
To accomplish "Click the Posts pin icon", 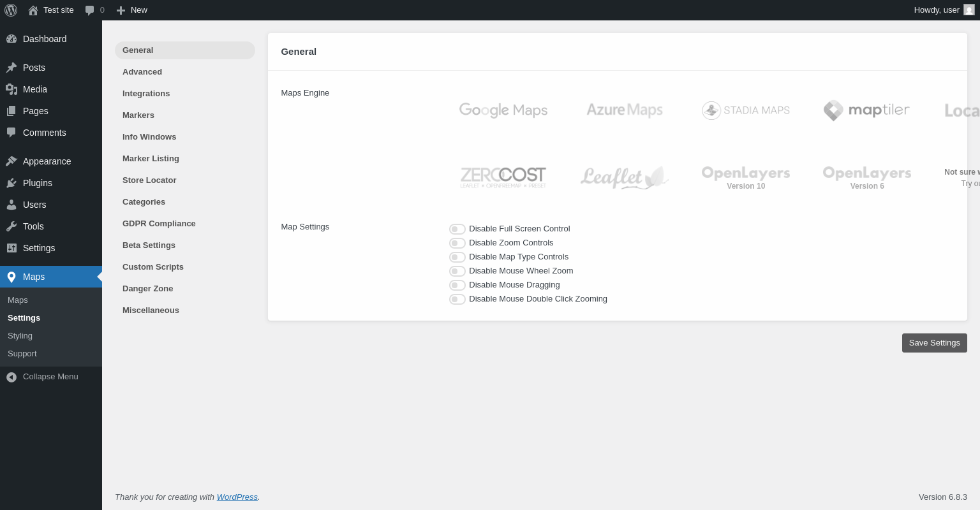I will [x=11, y=68].
